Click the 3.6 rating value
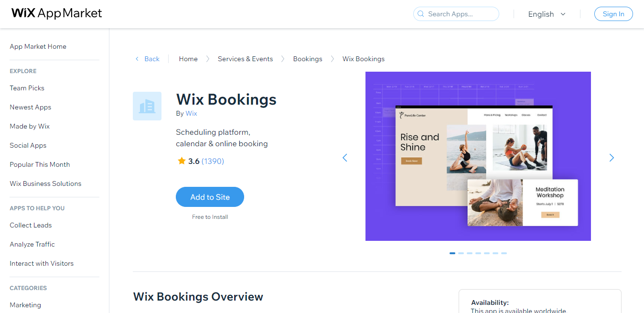Image resolution: width=644 pixels, height=313 pixels. tap(194, 161)
